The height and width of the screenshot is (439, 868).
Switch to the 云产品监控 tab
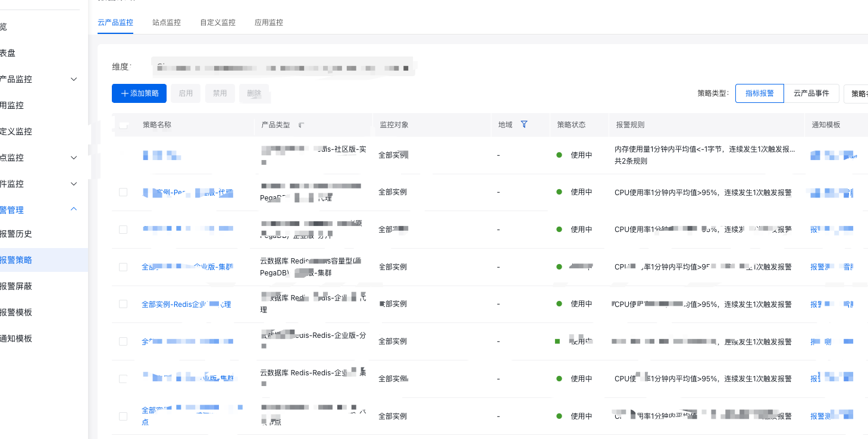[x=115, y=23]
